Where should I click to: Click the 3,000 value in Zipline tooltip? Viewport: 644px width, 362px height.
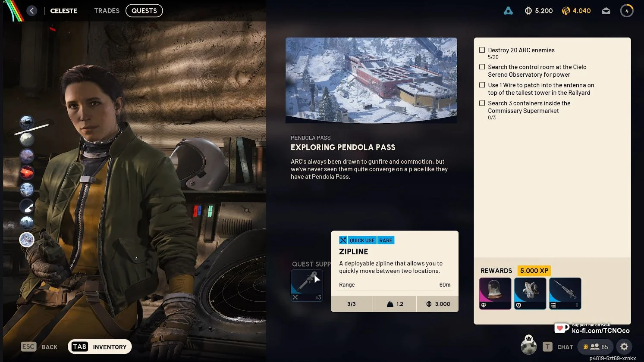pyautogui.click(x=438, y=304)
